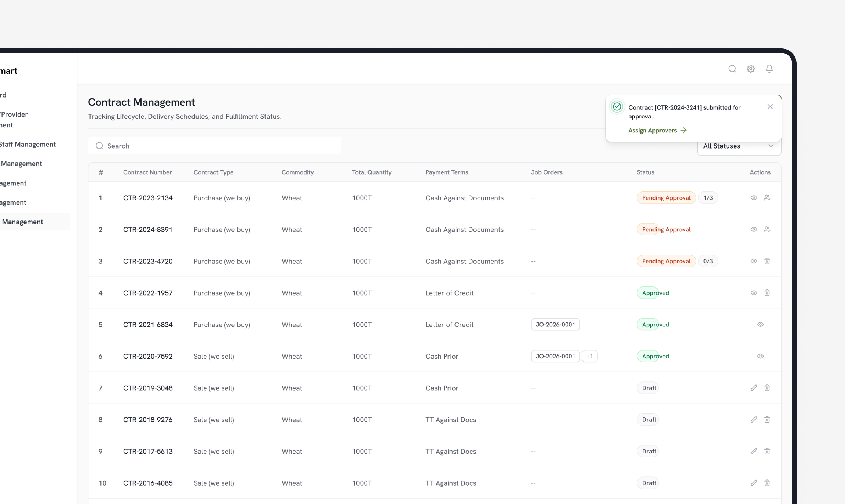845x504 pixels.
Task: Click Cash Prior for CTR-2020-7592
Action: pyautogui.click(x=442, y=357)
